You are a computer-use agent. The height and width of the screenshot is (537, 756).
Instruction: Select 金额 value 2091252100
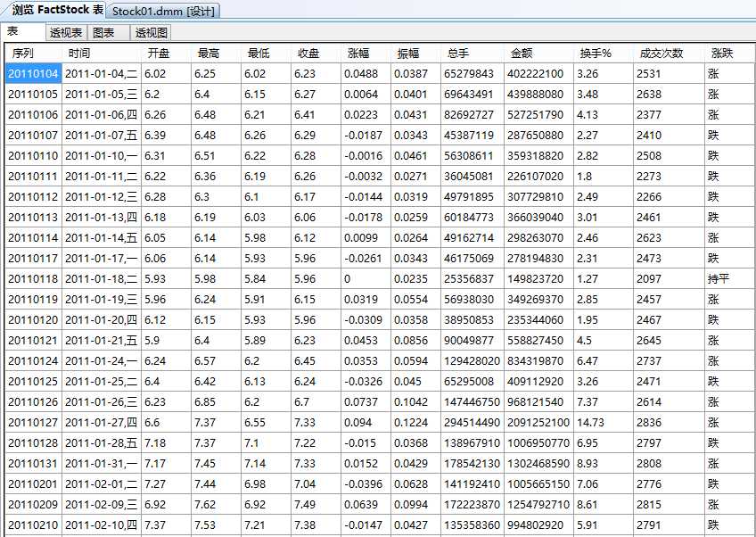[x=538, y=422]
